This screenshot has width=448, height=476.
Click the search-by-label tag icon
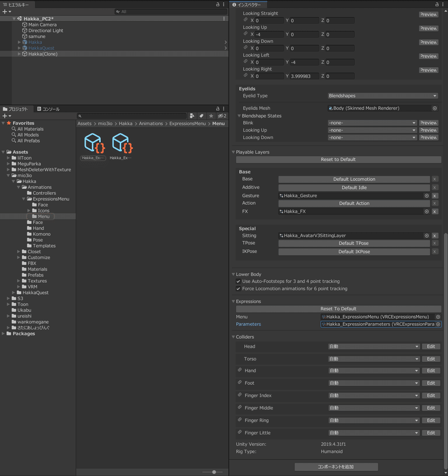click(201, 116)
